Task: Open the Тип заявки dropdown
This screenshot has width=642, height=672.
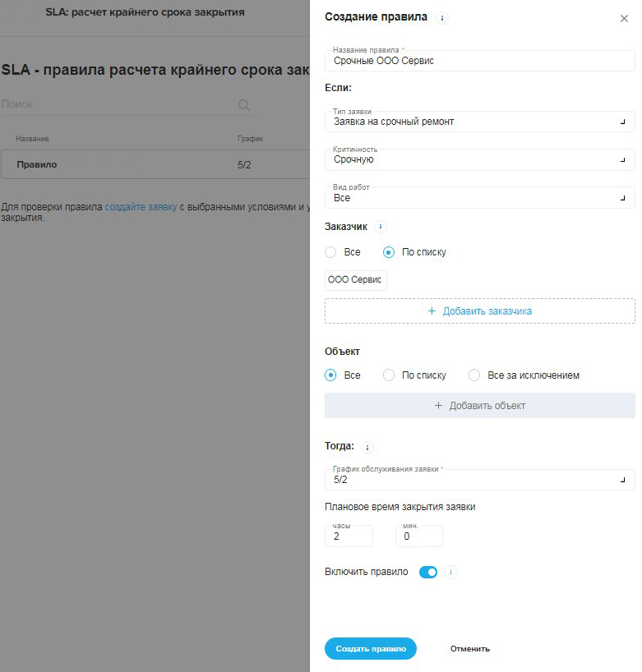Action: (479, 122)
